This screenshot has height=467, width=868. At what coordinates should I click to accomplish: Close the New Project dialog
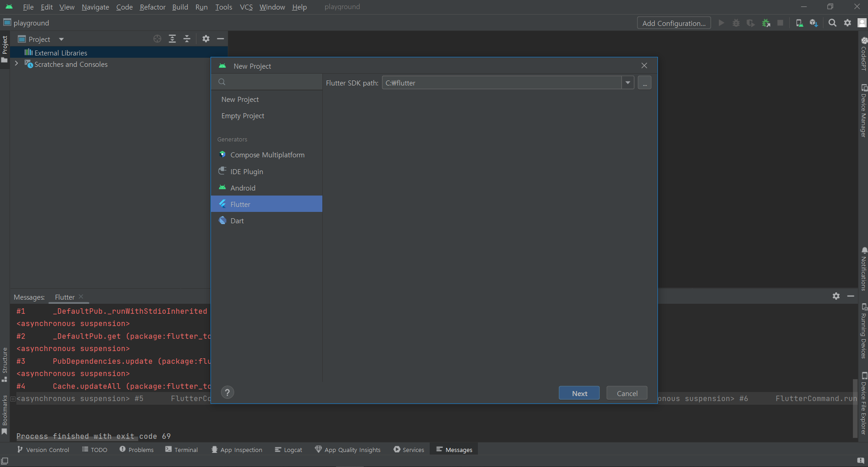[x=644, y=65]
